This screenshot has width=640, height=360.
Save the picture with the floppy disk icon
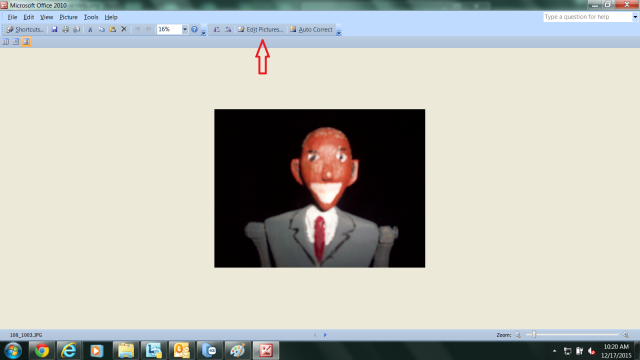tap(54, 29)
